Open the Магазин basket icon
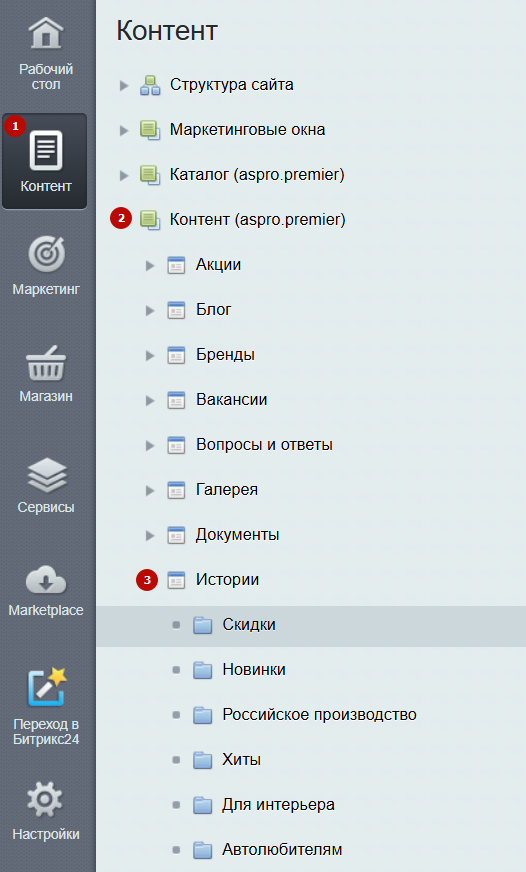 46,363
